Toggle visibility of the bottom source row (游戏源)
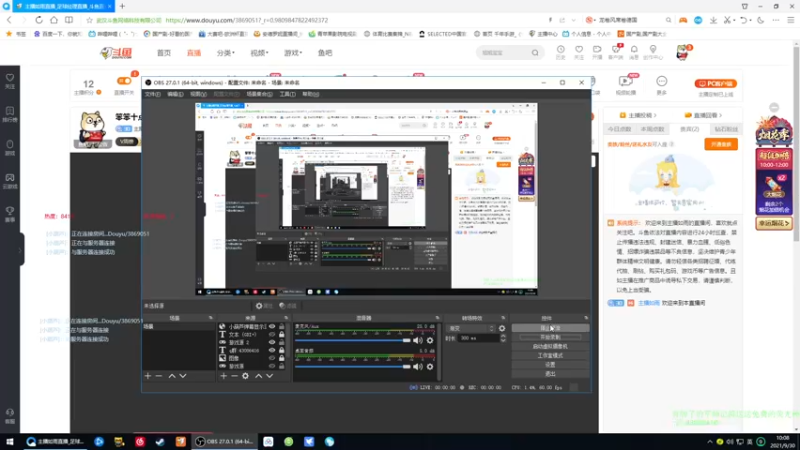The height and width of the screenshot is (450, 800). point(272,366)
